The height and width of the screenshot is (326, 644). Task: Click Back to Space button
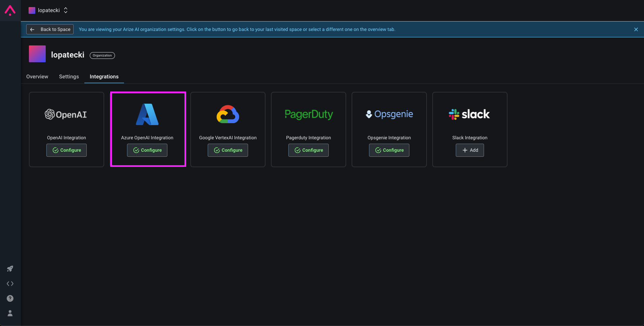[50, 29]
